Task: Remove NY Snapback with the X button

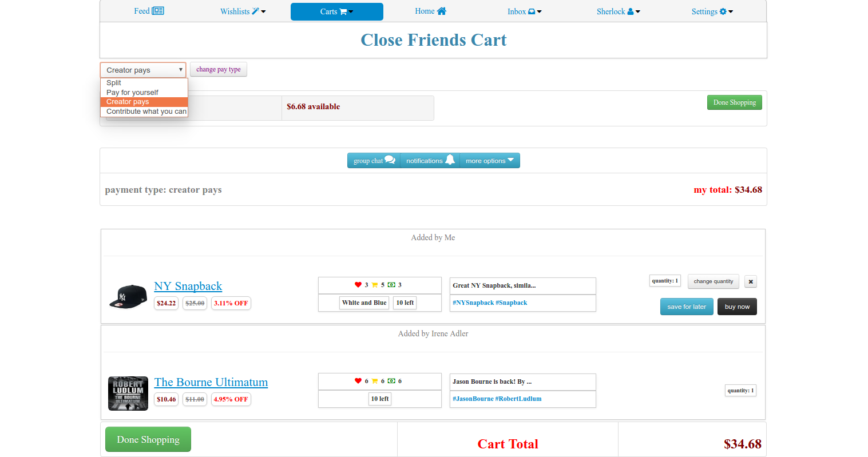Action: [751, 281]
